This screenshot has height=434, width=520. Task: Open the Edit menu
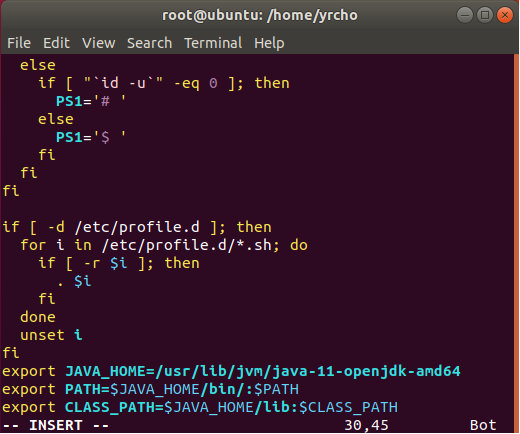click(56, 43)
